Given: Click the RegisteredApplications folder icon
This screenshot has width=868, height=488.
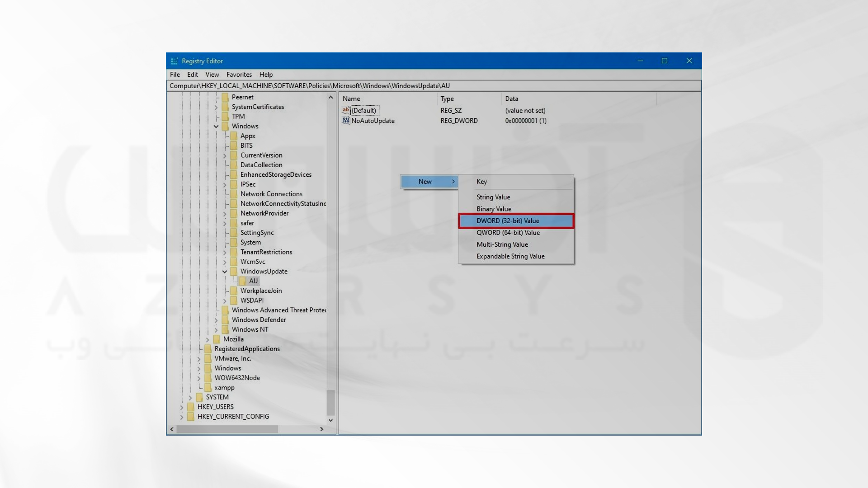Looking at the screenshot, I should (208, 349).
